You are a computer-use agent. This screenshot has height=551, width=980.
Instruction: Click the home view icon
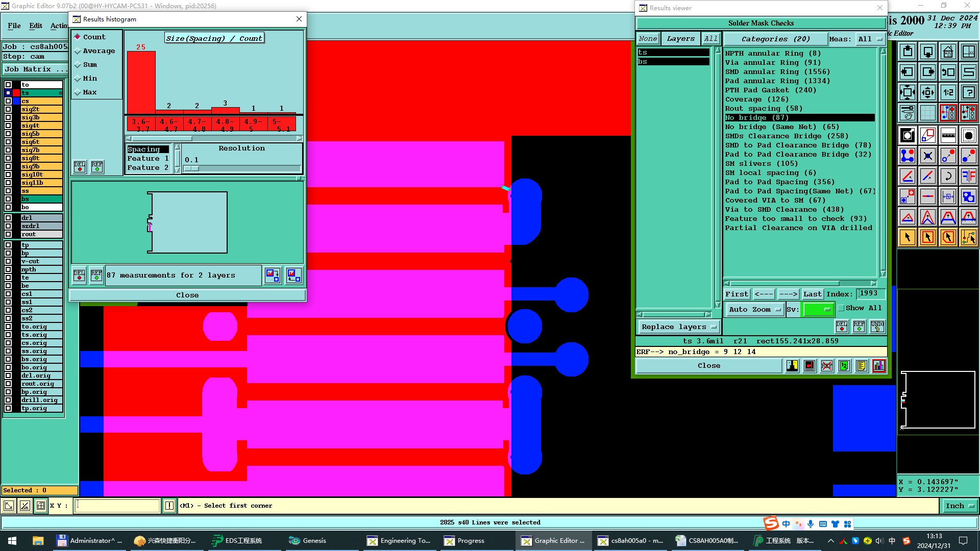(x=948, y=52)
